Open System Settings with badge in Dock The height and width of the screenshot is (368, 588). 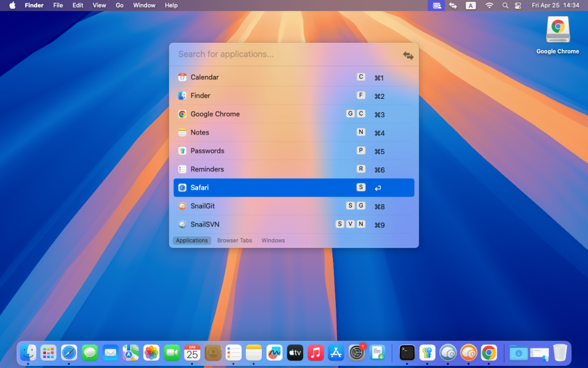pyautogui.click(x=357, y=353)
